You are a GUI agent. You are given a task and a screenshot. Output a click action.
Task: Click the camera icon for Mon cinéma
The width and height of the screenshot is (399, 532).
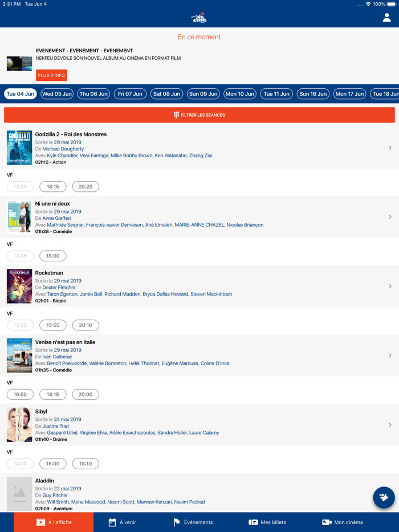tap(327, 522)
